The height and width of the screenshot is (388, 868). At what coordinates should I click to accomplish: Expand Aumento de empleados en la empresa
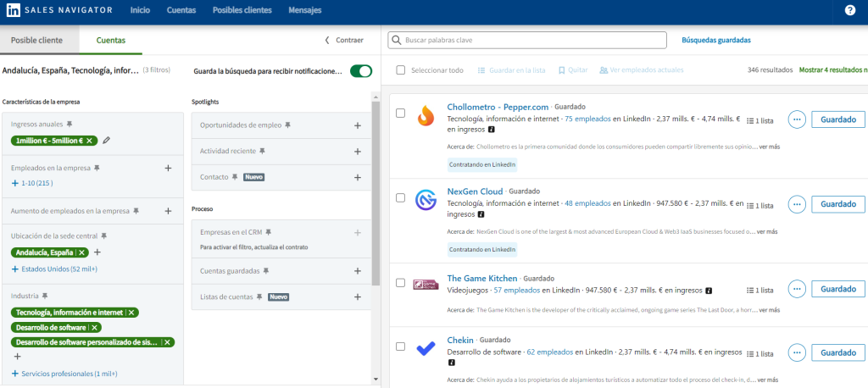coord(169,211)
